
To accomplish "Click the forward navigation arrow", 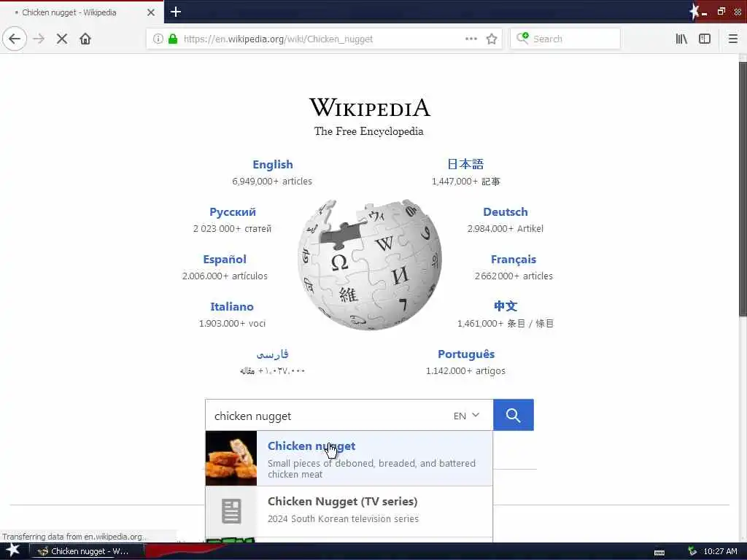I will tap(39, 39).
